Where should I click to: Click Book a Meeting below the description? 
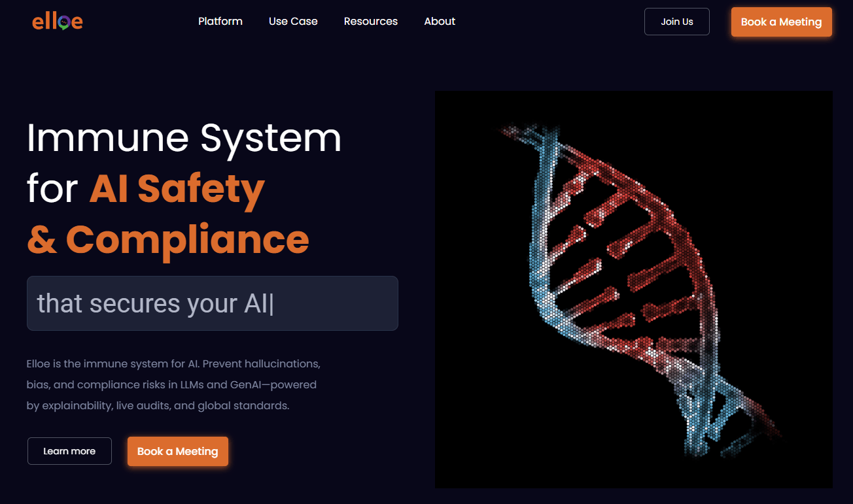(x=178, y=451)
